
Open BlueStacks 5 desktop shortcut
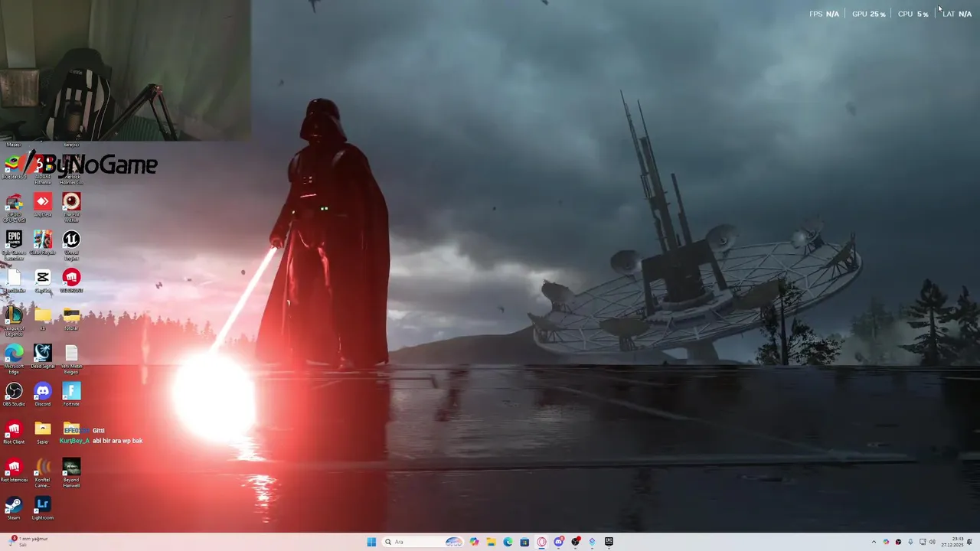14,167
